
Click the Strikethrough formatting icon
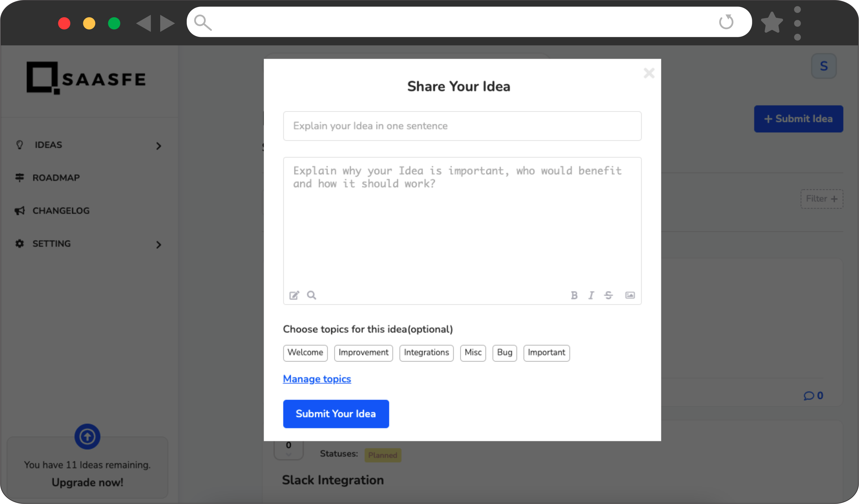click(608, 295)
